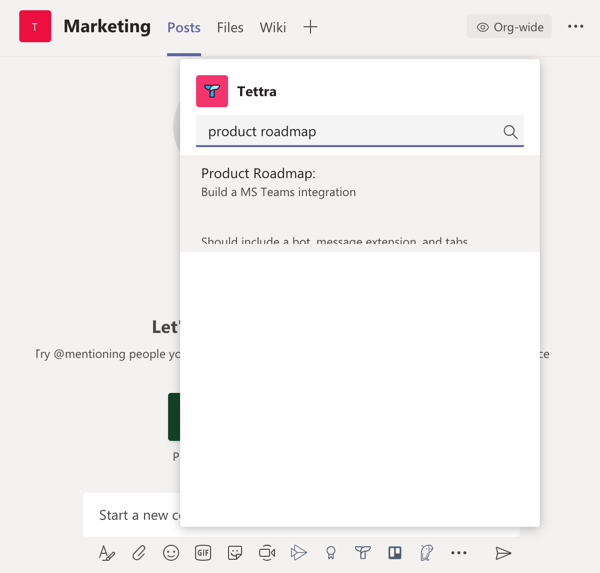Screen dimensions: 600x573
Task: Start a Meet now video call
Action: 267,553
